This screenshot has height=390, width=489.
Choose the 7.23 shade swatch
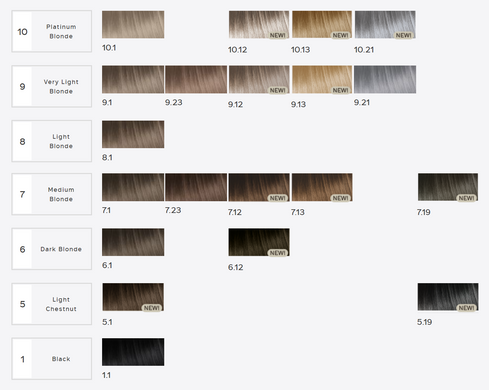coord(196,187)
